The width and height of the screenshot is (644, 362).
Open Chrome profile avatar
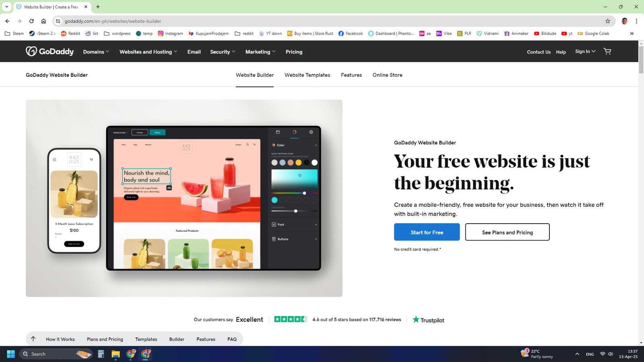point(625,21)
